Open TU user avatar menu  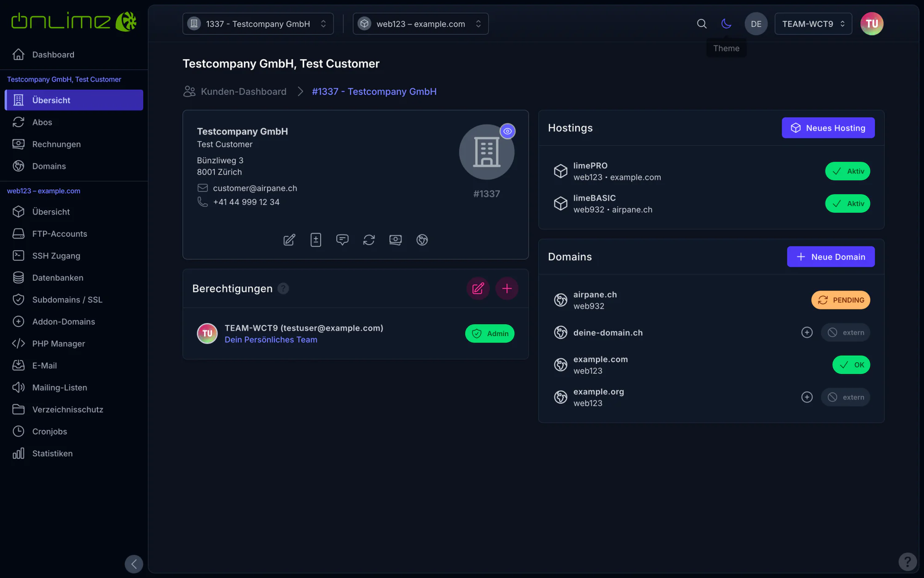point(872,24)
